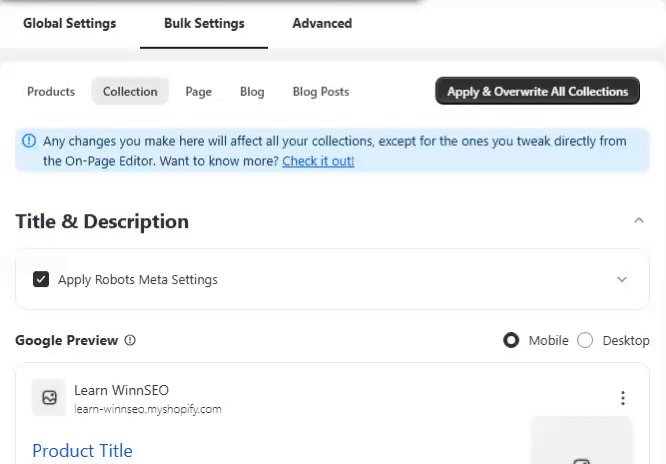Open the Global Settings tab
Screen dimensions: 666x464
coord(69,23)
